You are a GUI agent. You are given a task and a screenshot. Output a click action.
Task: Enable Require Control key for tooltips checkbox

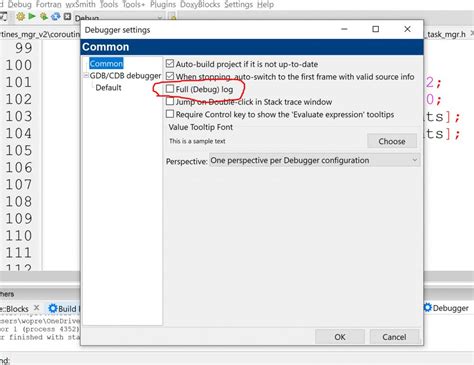(x=170, y=114)
